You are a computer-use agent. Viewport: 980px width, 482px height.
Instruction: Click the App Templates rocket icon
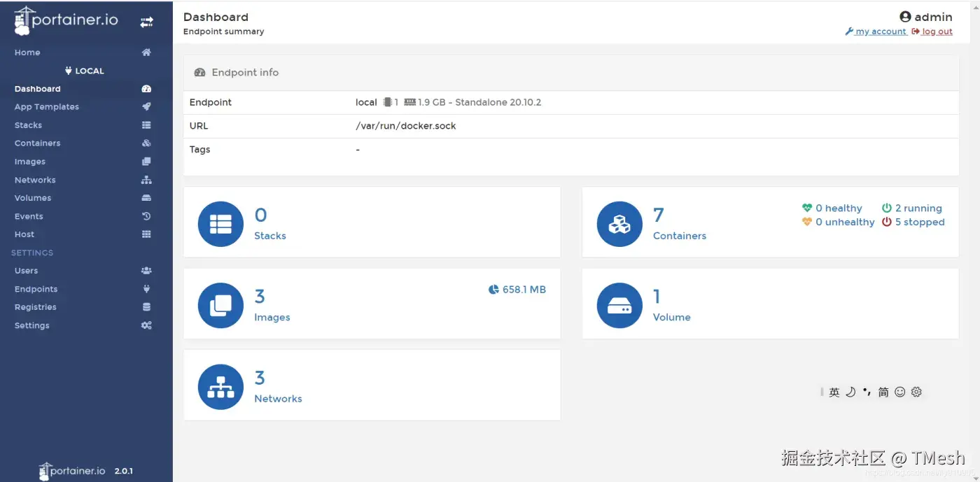[146, 107]
